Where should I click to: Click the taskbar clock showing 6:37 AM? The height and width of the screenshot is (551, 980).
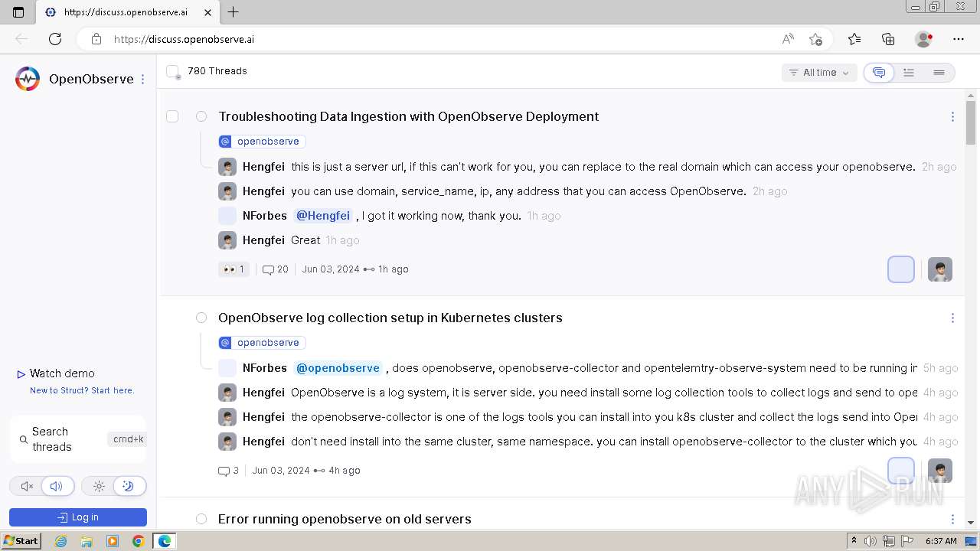coord(941,541)
